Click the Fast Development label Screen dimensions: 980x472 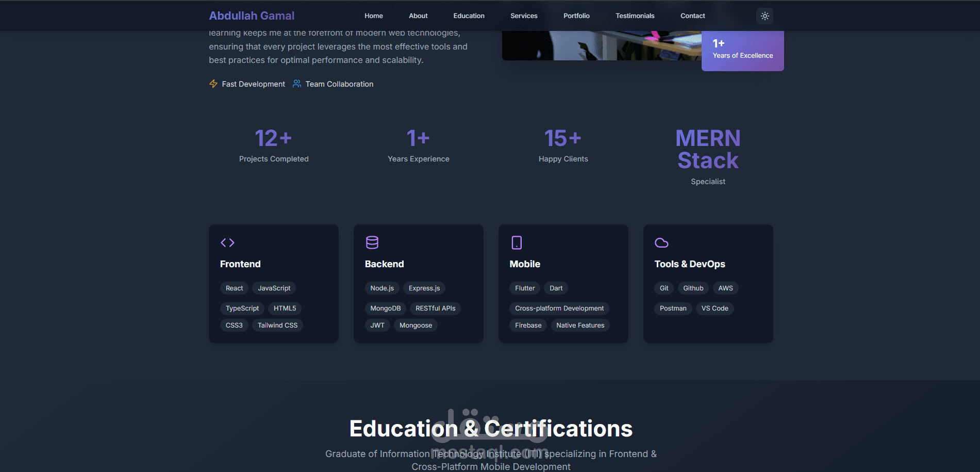click(253, 84)
